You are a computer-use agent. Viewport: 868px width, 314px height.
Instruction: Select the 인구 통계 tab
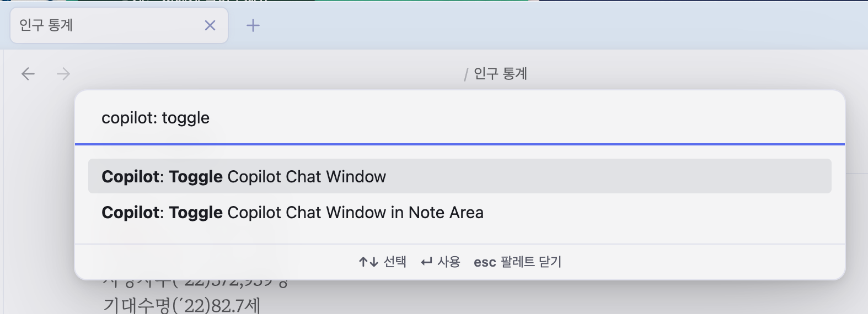[119, 25]
